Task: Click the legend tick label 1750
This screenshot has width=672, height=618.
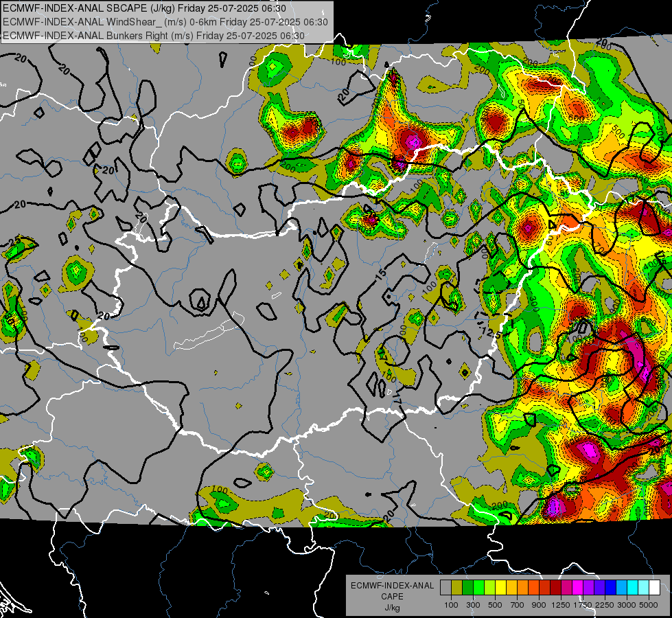Action: (583, 605)
